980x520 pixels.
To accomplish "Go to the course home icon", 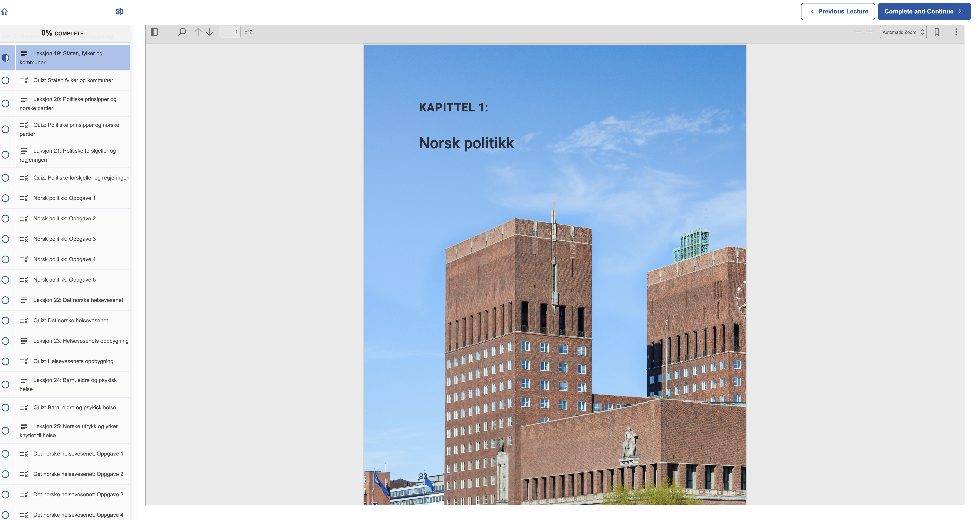I will point(5,11).
